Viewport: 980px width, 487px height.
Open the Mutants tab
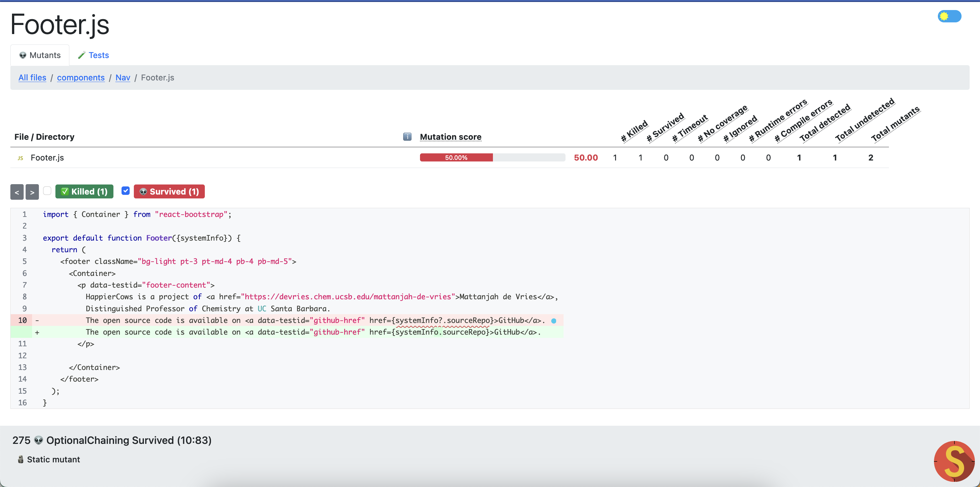[40, 55]
